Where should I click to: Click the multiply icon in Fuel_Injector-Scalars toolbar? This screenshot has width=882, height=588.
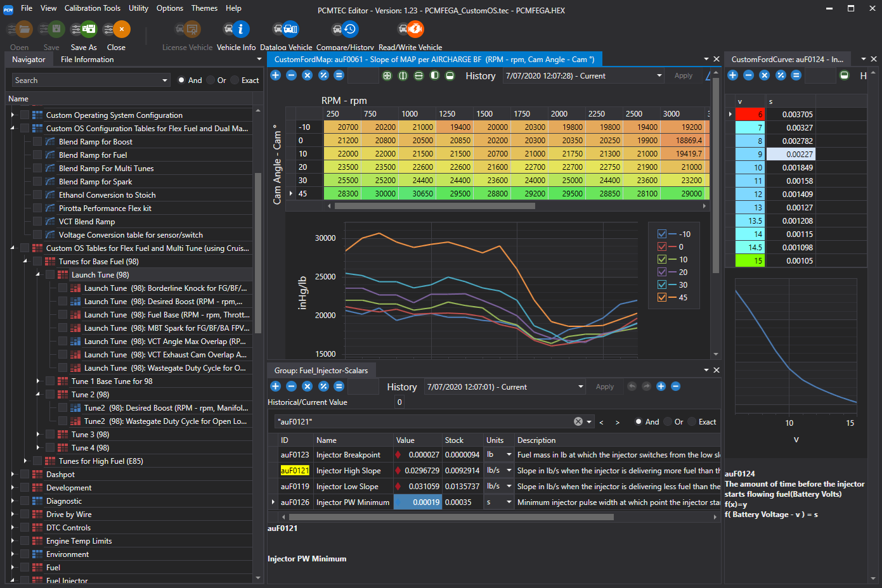[308, 387]
